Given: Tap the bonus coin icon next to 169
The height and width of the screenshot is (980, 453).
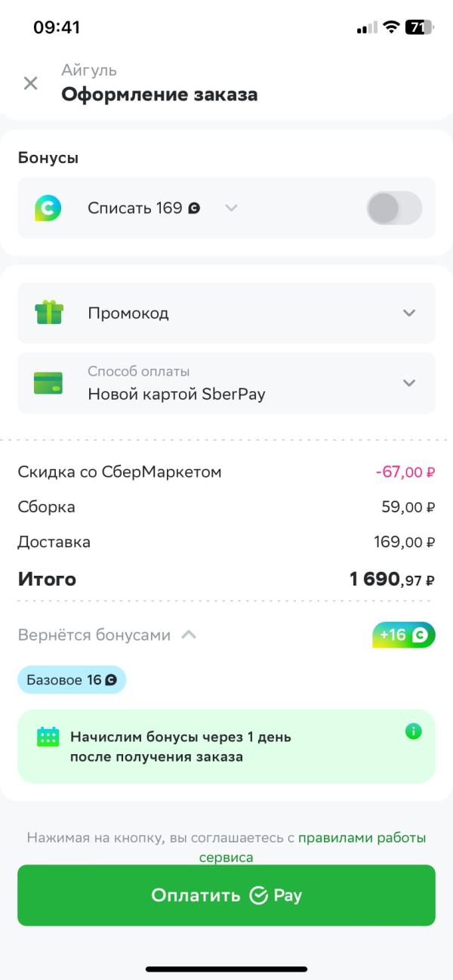Looking at the screenshot, I should 194,208.
